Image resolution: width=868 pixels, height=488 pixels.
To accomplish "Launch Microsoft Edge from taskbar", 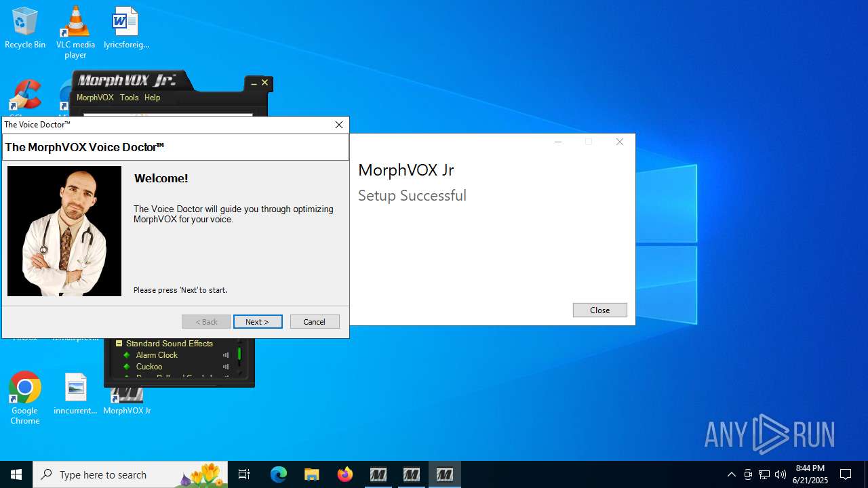I will 279,474.
